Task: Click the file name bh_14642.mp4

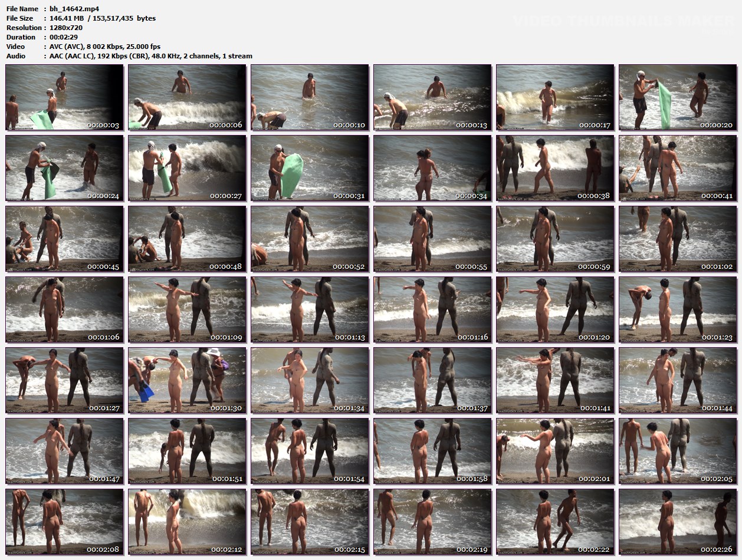Action: click(74, 9)
